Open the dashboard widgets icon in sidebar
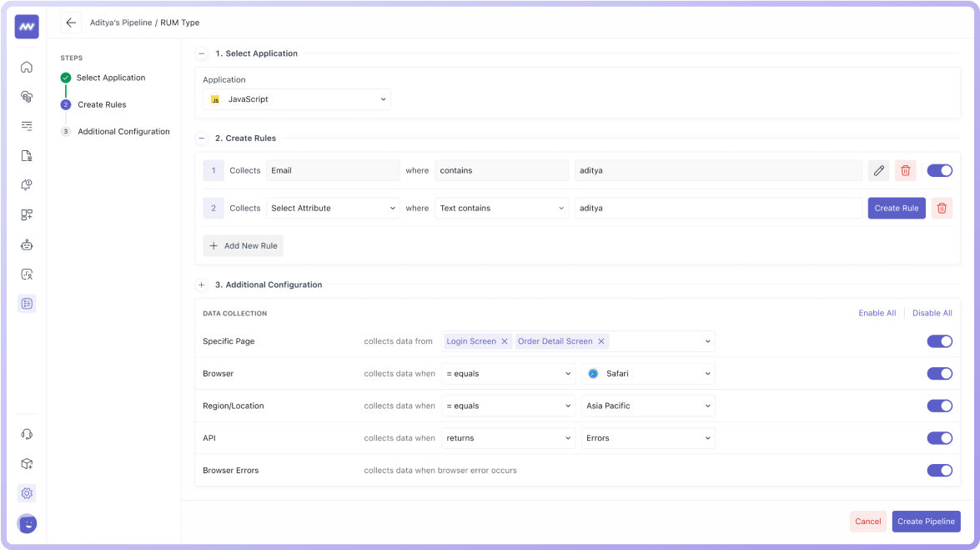 27,214
